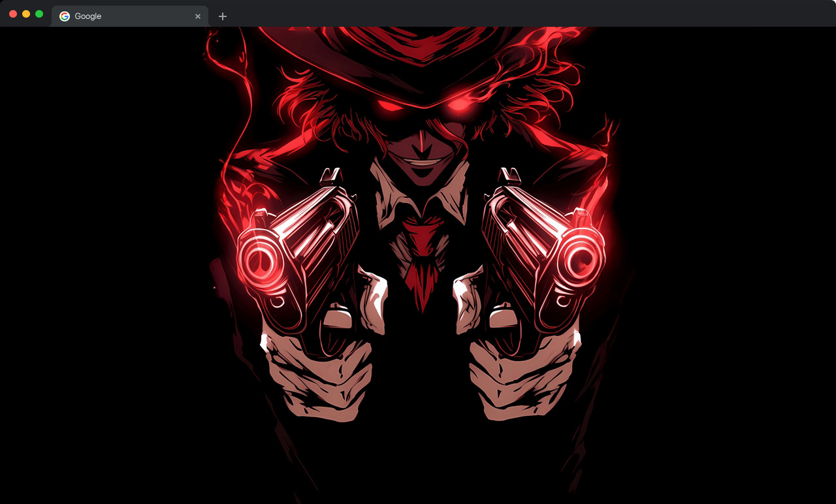
Task: Click the character's right glowing red eye
Action: pyautogui.click(x=458, y=104)
